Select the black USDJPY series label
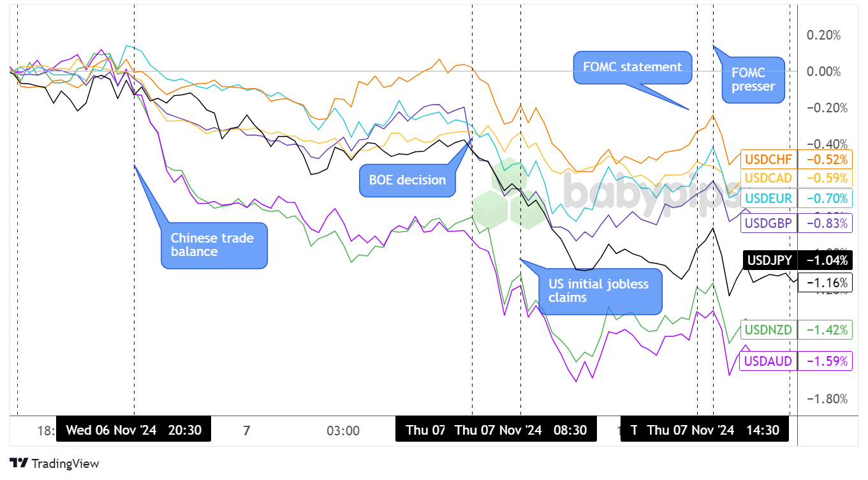The image size is (868, 480). (769, 260)
